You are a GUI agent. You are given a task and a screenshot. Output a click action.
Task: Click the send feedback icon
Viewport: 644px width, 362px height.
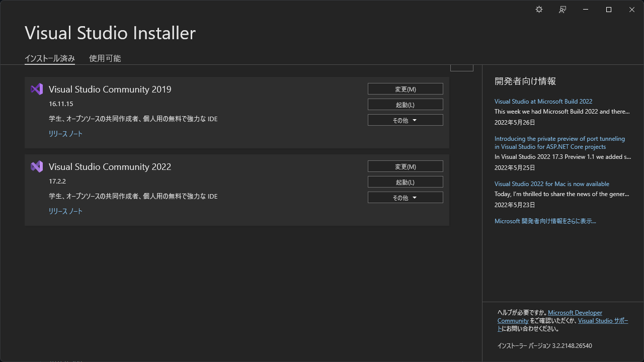(x=562, y=10)
